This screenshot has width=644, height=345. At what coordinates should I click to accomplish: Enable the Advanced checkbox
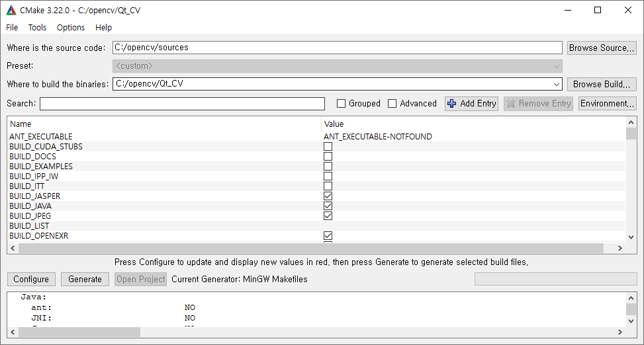point(392,104)
